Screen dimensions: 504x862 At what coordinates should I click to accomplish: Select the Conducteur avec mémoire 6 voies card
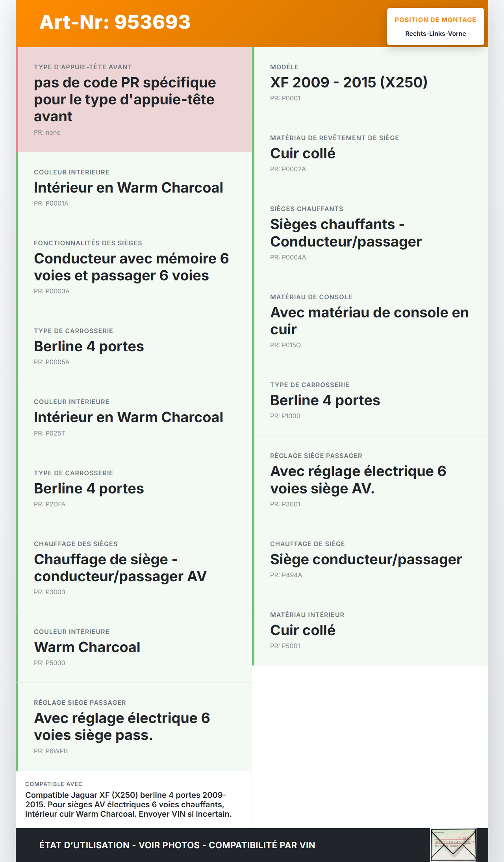134,267
